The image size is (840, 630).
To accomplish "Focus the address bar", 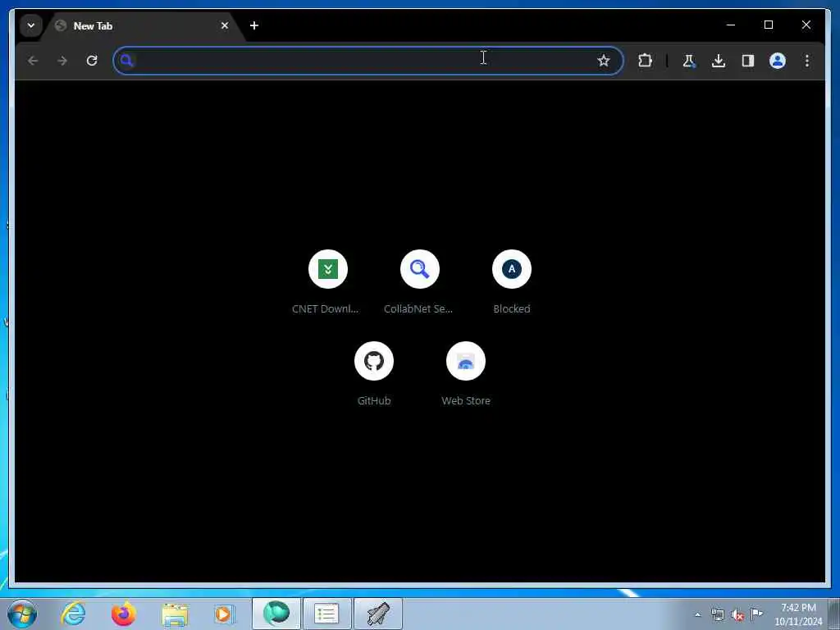I will [368, 61].
